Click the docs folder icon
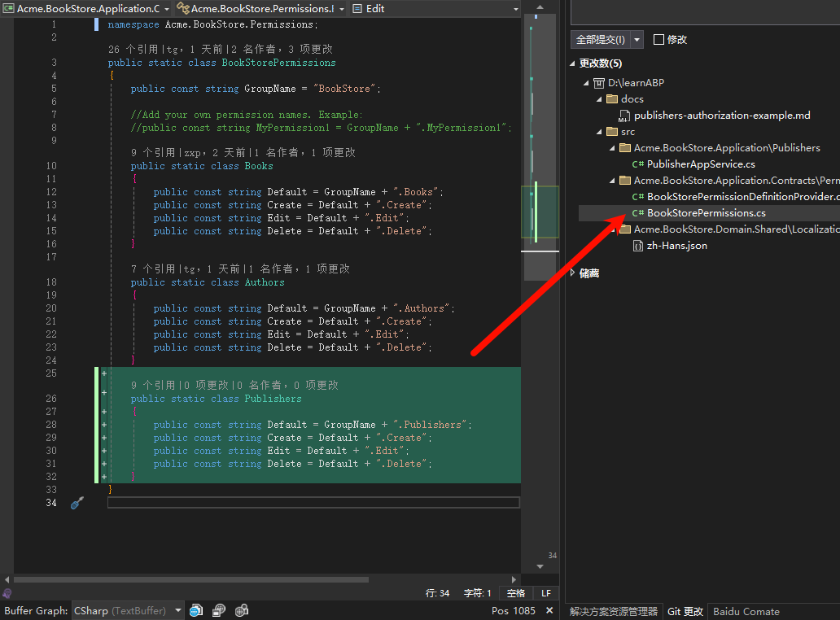The image size is (840, 620). coord(612,99)
